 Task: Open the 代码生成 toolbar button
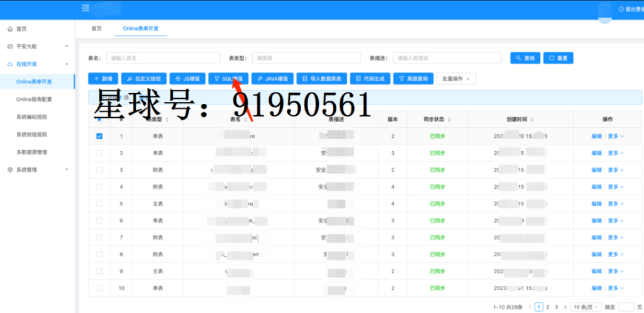370,79
